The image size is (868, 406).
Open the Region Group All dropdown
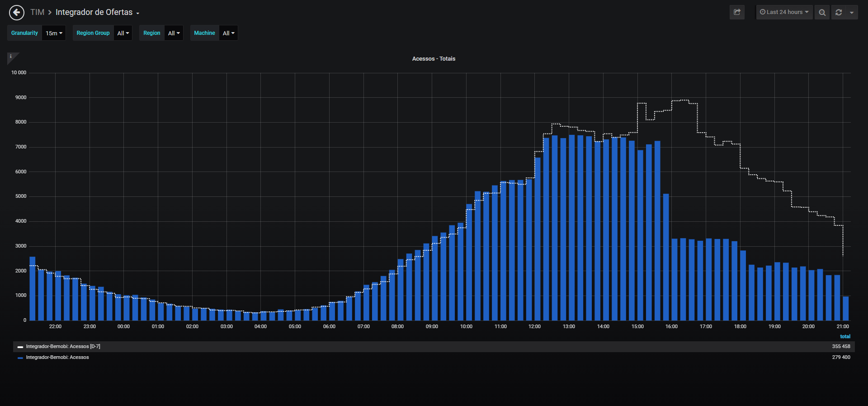(123, 33)
